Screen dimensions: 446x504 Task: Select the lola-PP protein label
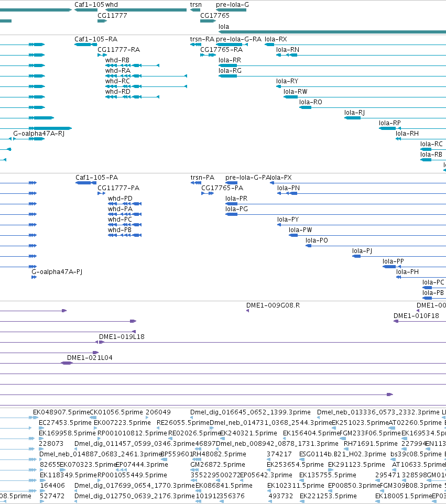[x=393, y=261]
